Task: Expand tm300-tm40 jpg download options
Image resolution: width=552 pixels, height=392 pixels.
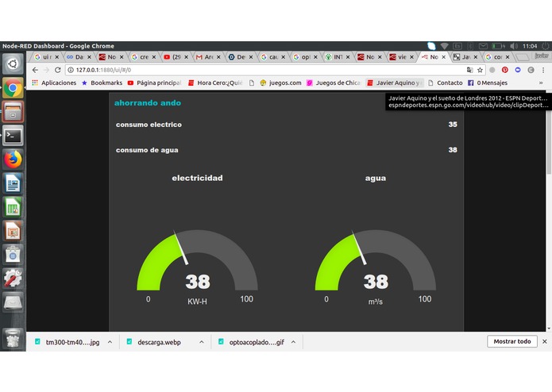Action: (110, 342)
